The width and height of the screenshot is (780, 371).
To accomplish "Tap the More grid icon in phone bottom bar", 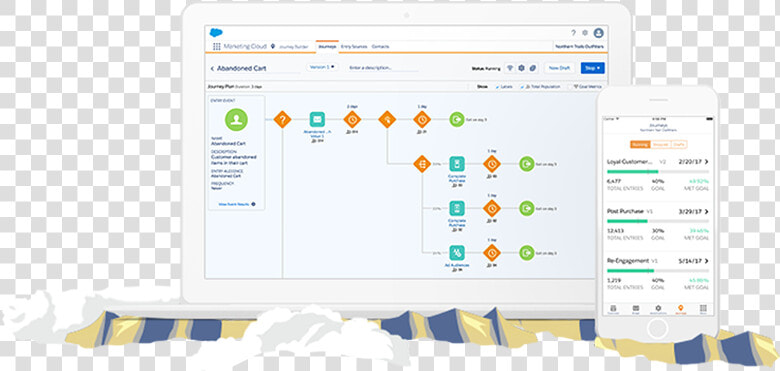I will tap(703, 308).
